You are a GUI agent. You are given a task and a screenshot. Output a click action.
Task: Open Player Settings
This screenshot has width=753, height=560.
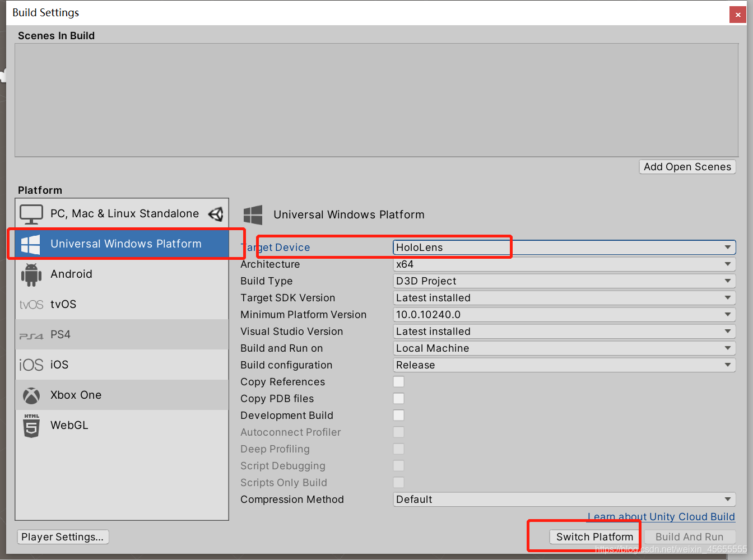tap(63, 537)
